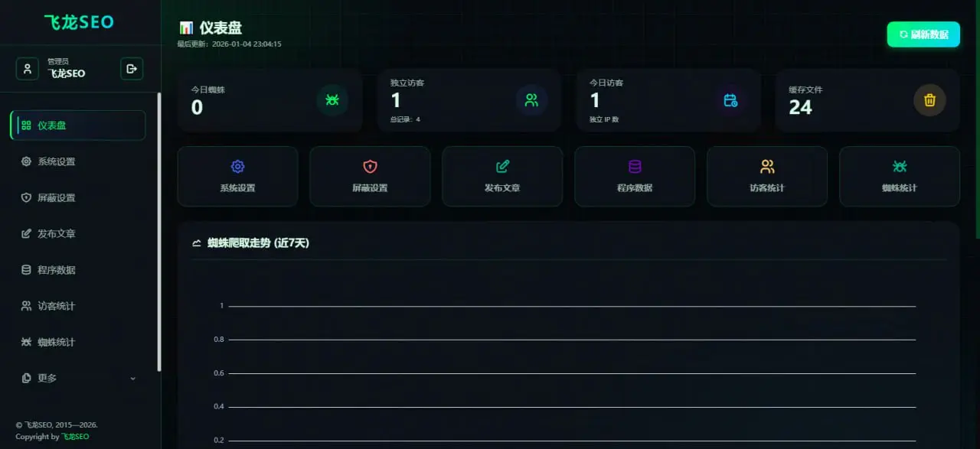The width and height of the screenshot is (980, 449).
Task: Click the sidebar vertical scrollbar
Action: coord(159,232)
